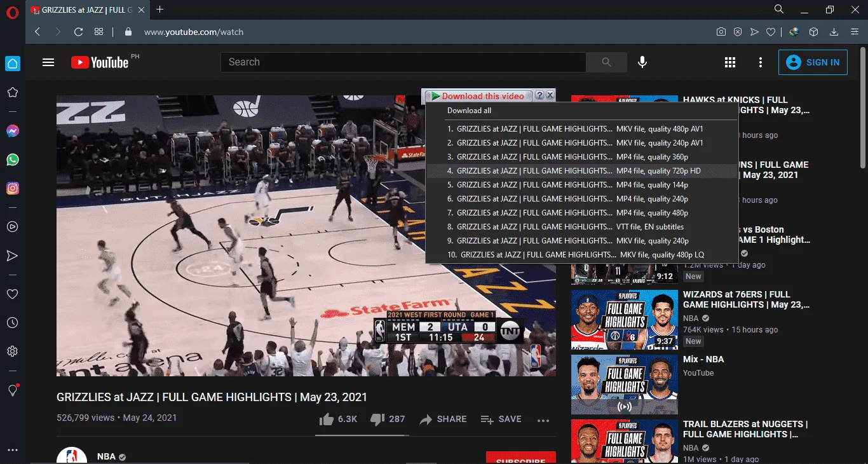
Task: Select MP4 file quality 480p entry
Action: click(x=581, y=213)
